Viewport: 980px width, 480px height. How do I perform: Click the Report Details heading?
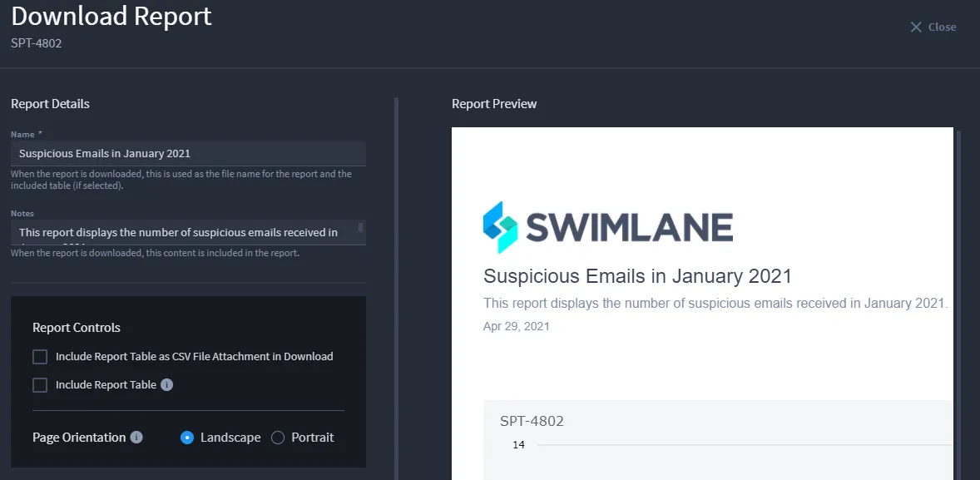(50, 104)
